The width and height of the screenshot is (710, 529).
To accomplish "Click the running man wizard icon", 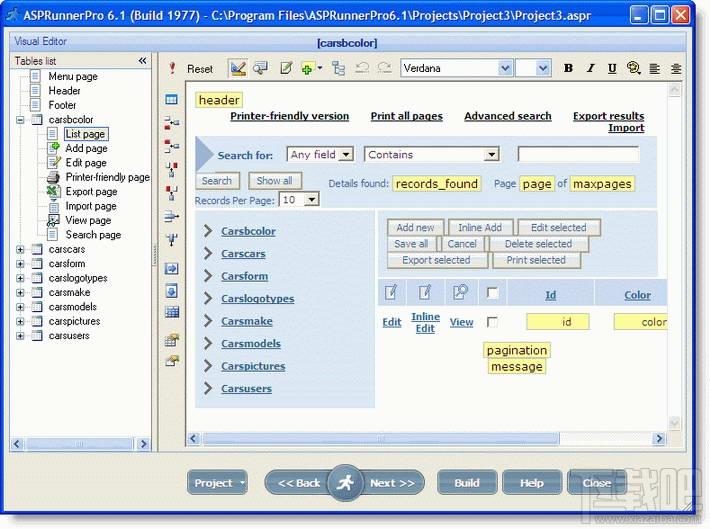I will click(x=345, y=483).
